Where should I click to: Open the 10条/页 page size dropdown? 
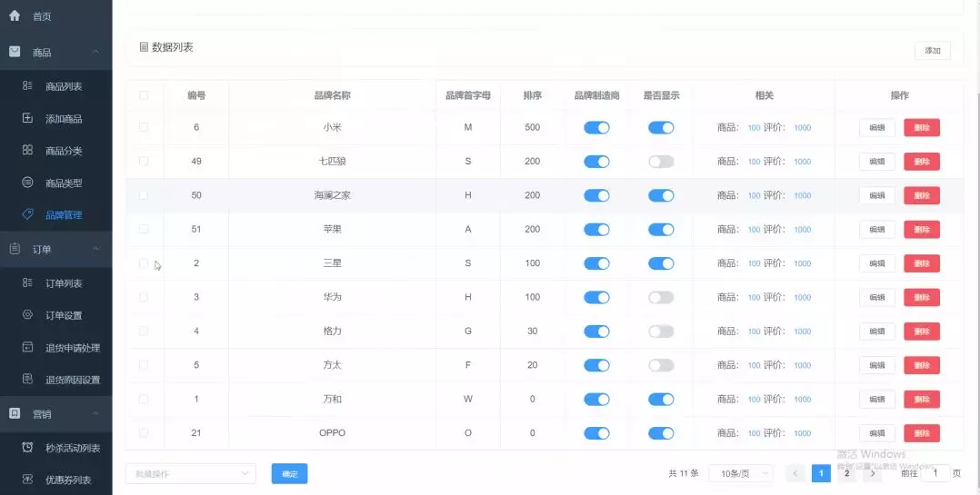click(741, 474)
